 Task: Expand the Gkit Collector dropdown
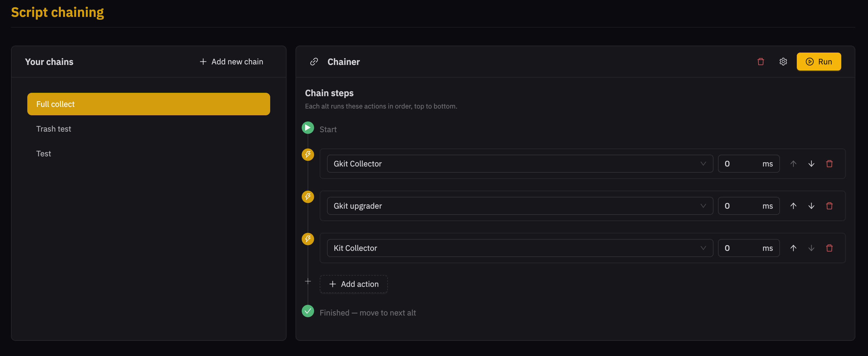(520, 164)
